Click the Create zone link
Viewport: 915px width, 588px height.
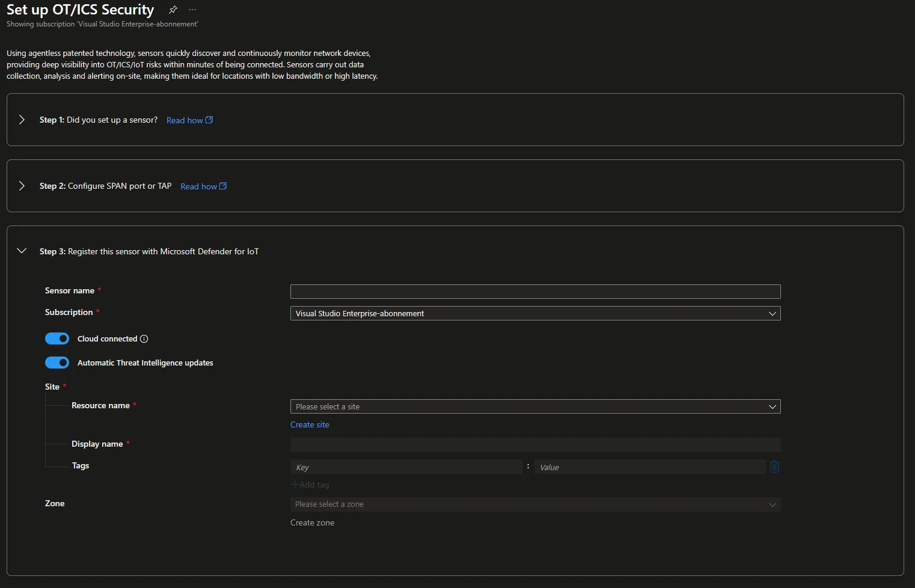(x=312, y=522)
